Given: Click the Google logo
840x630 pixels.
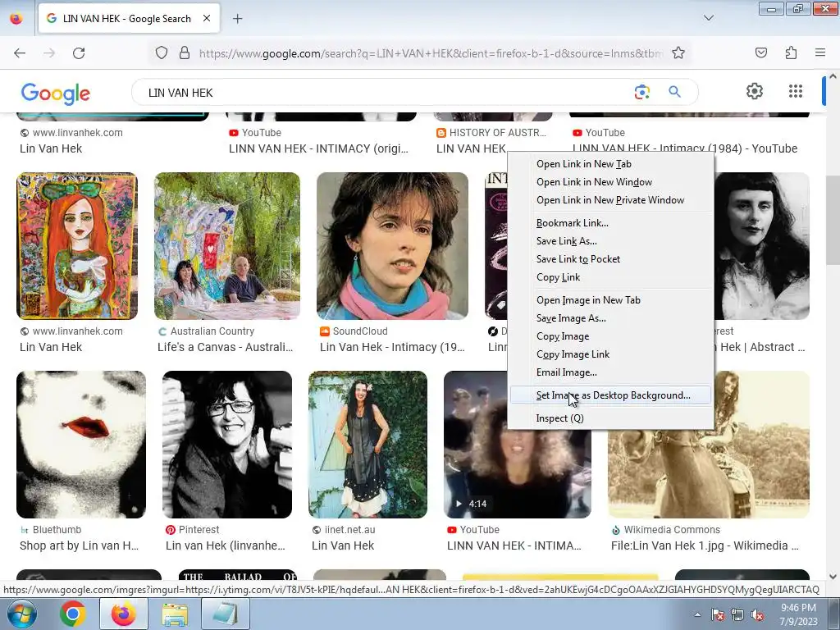Looking at the screenshot, I should click(55, 94).
